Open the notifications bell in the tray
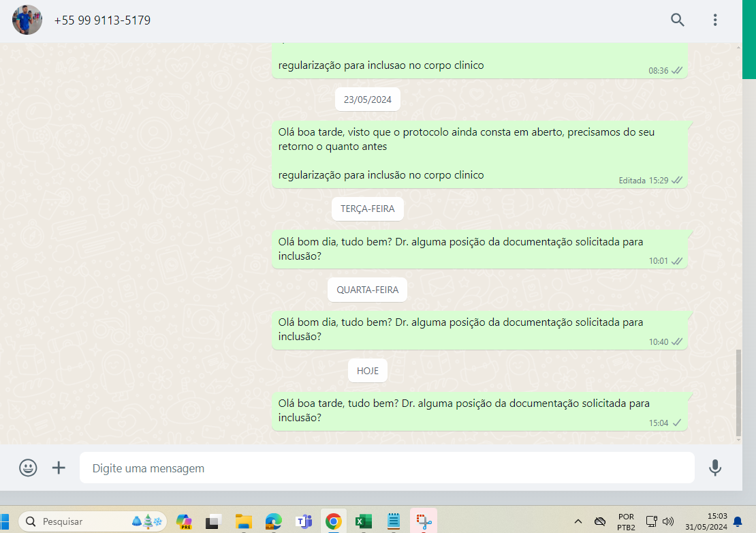This screenshot has height=533, width=756. coord(738,521)
